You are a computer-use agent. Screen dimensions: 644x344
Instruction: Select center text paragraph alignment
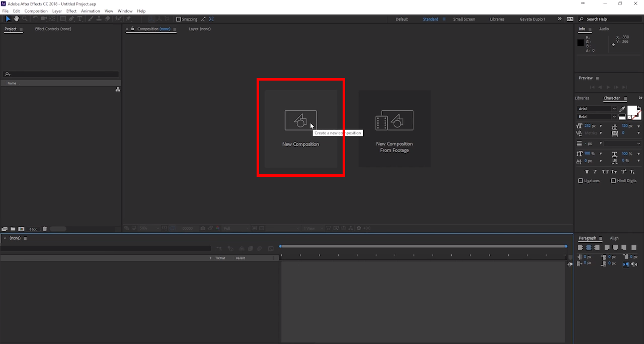[x=589, y=248]
